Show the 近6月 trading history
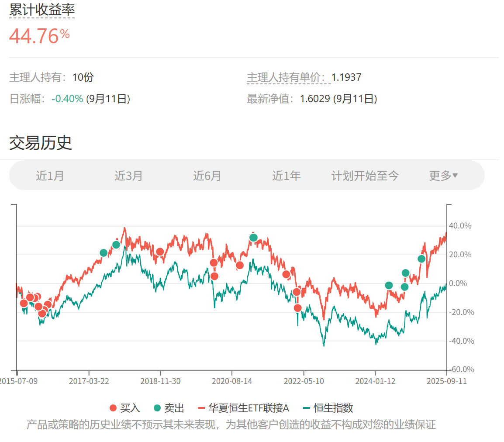Image resolution: width=504 pixels, height=442 pixels. point(207,176)
